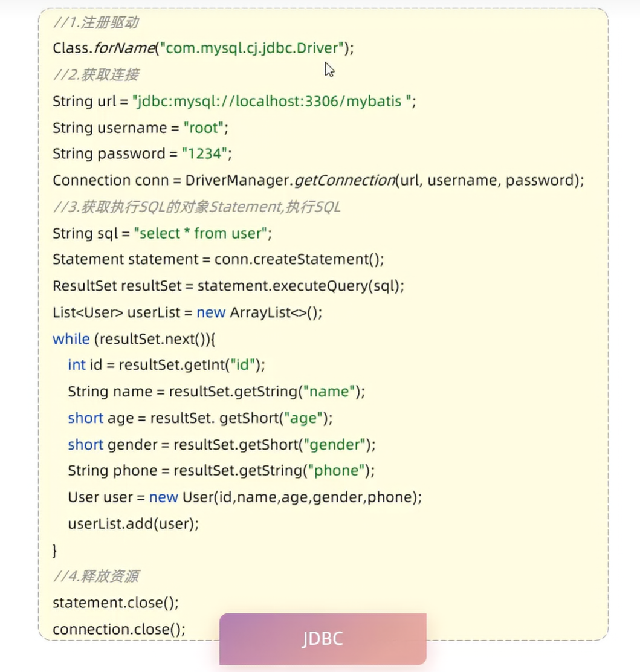640x672 pixels.
Task: Click the connection.close() line
Action: (119, 629)
